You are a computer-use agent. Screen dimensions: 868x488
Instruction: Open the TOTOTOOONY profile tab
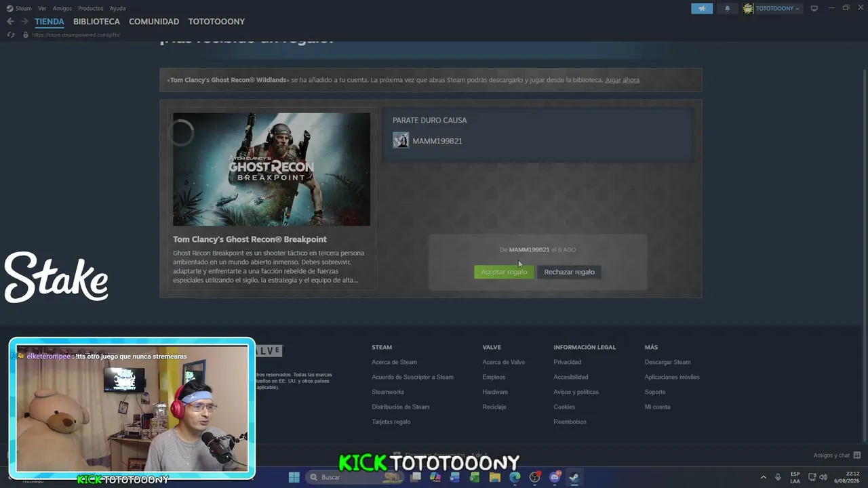tap(216, 22)
